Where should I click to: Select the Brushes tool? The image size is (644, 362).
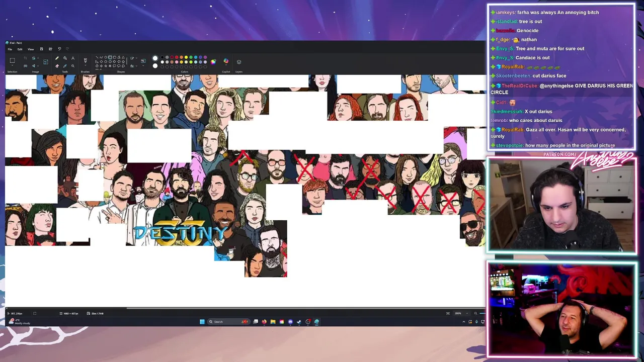[85, 60]
